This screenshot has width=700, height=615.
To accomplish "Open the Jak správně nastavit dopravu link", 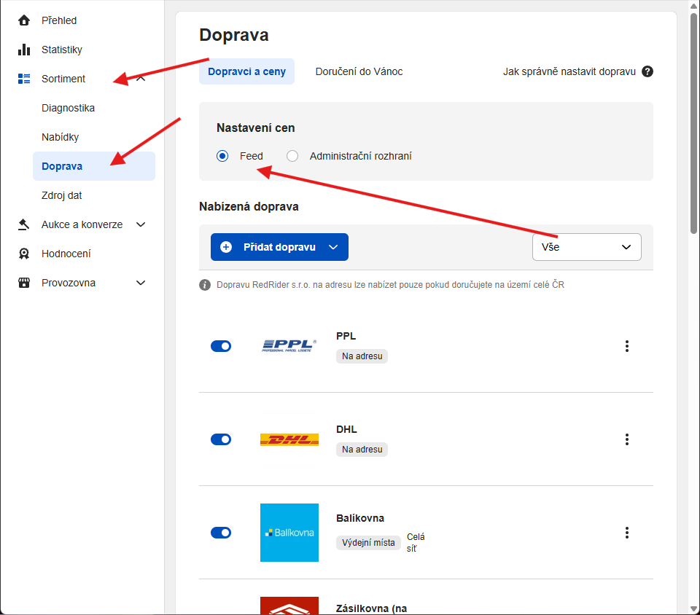I will pos(569,71).
